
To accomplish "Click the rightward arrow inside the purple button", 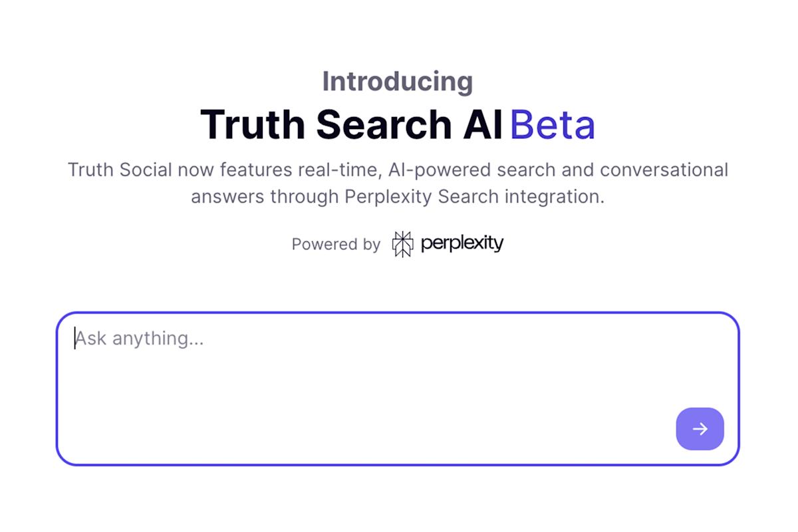I will (x=700, y=429).
